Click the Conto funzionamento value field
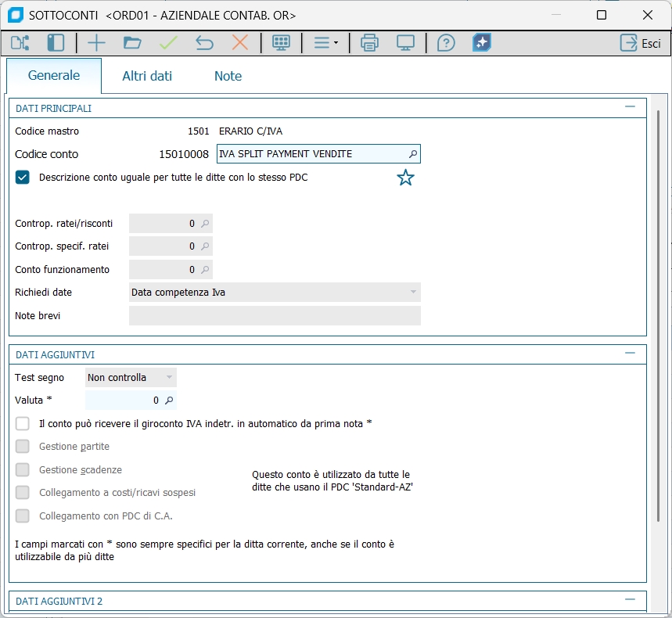 (x=171, y=270)
